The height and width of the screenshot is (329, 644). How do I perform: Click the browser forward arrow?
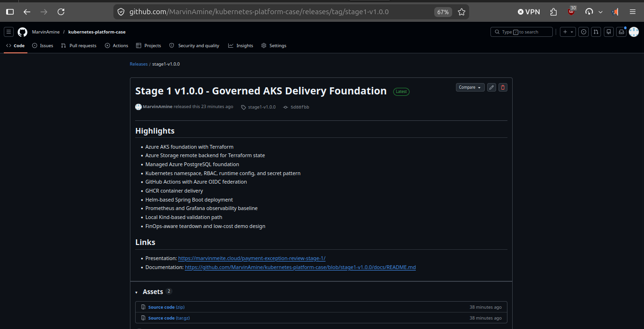(x=44, y=12)
